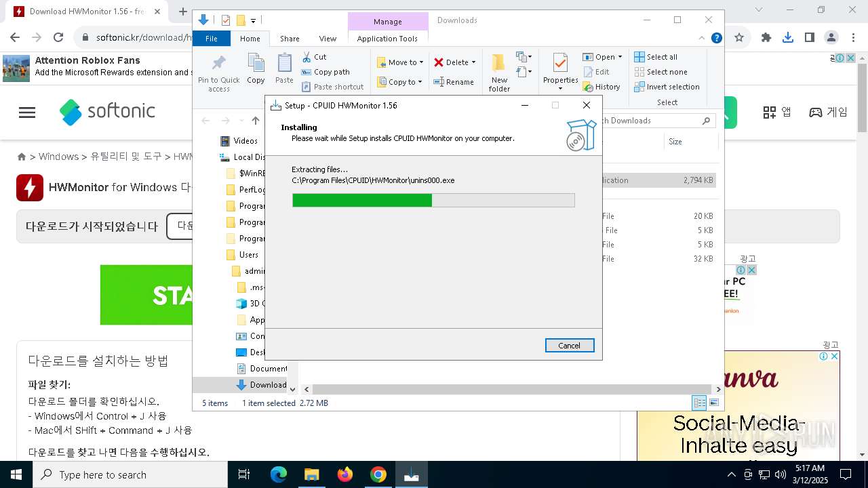Open Customize Quick Access Toolbar dropdown
This screenshot has width=868, height=488.
coord(254,21)
